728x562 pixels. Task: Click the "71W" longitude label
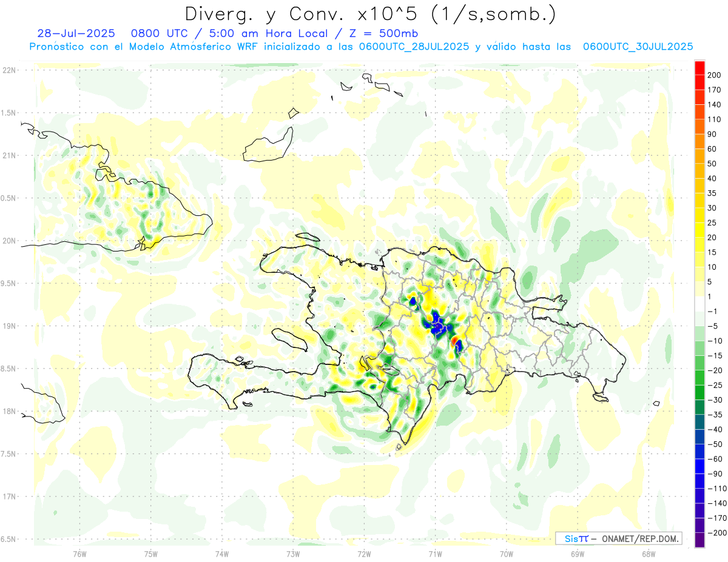point(435,554)
